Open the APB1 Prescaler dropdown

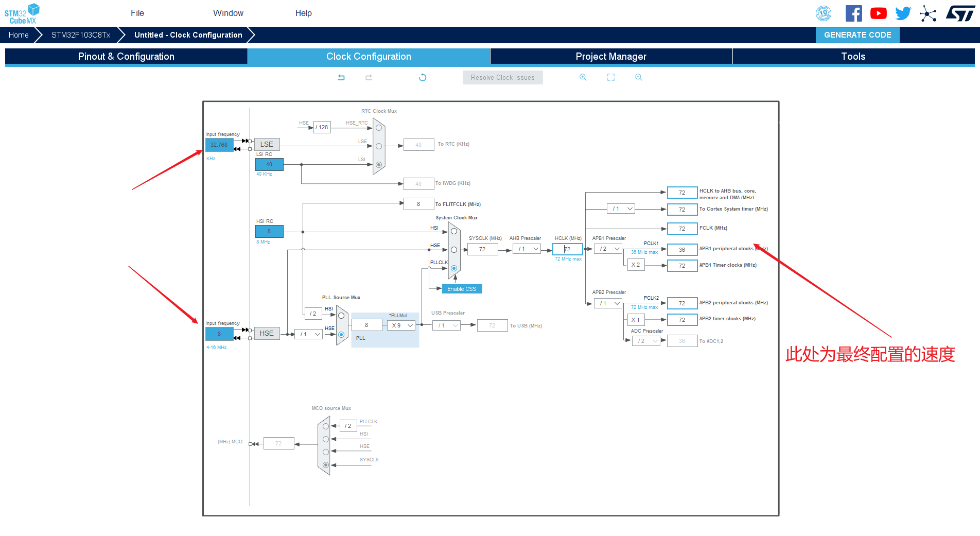[x=608, y=249]
